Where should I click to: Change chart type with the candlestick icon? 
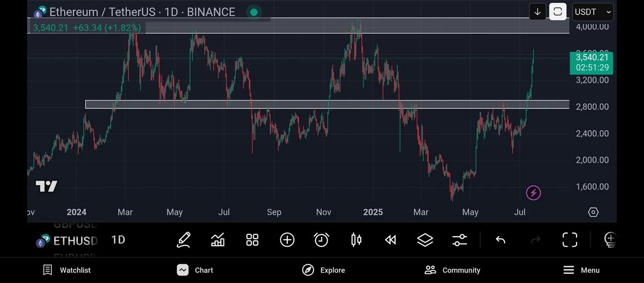point(356,240)
